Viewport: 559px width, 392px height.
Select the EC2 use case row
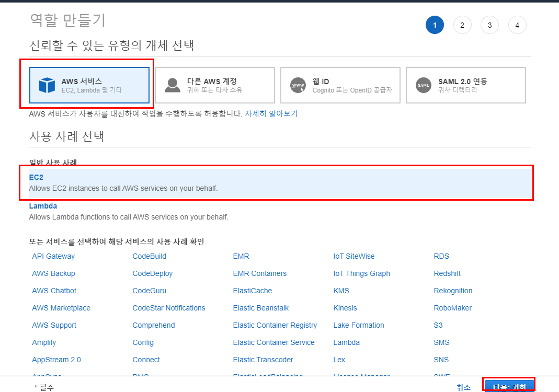[x=280, y=183]
